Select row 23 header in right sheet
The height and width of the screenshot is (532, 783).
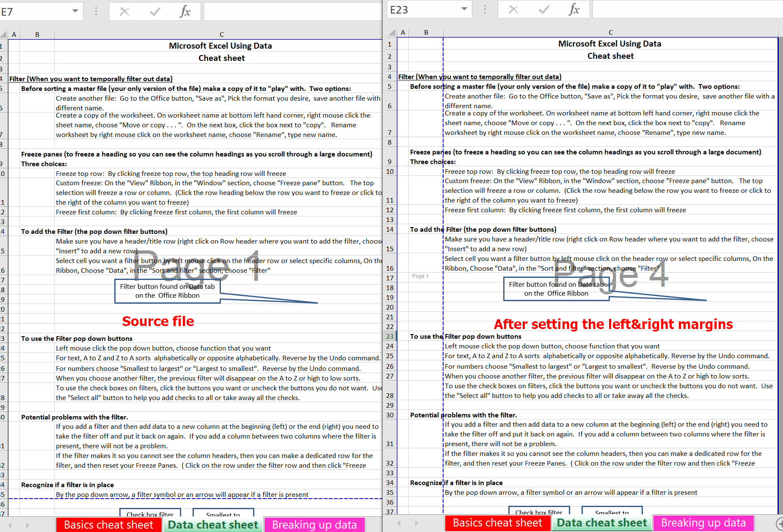(390, 336)
